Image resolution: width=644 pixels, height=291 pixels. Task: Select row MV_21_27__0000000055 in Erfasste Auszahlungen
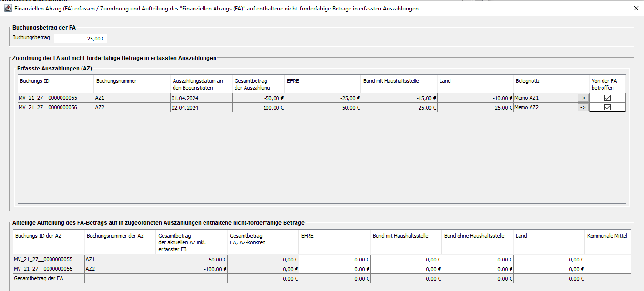321,98
